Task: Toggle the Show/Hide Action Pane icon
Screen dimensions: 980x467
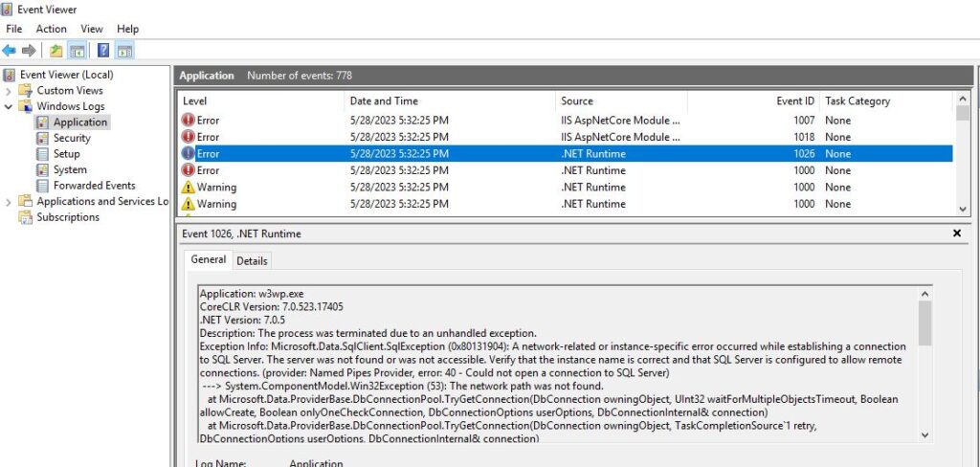Action: point(124,51)
